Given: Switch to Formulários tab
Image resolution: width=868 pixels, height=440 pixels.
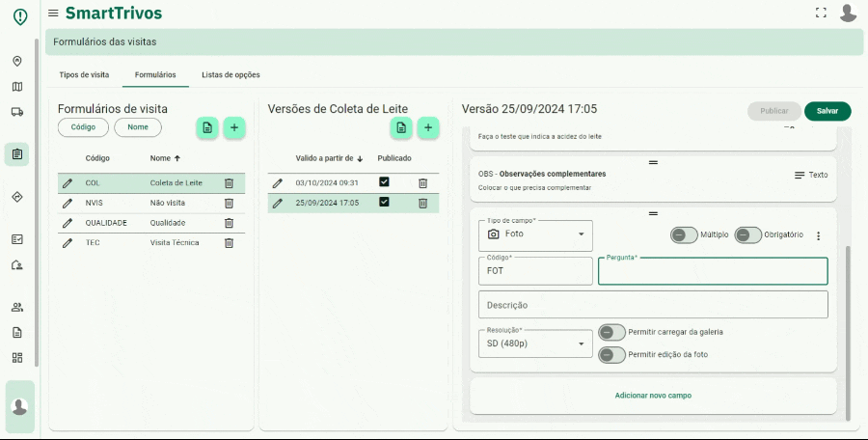Looking at the screenshot, I should point(155,75).
